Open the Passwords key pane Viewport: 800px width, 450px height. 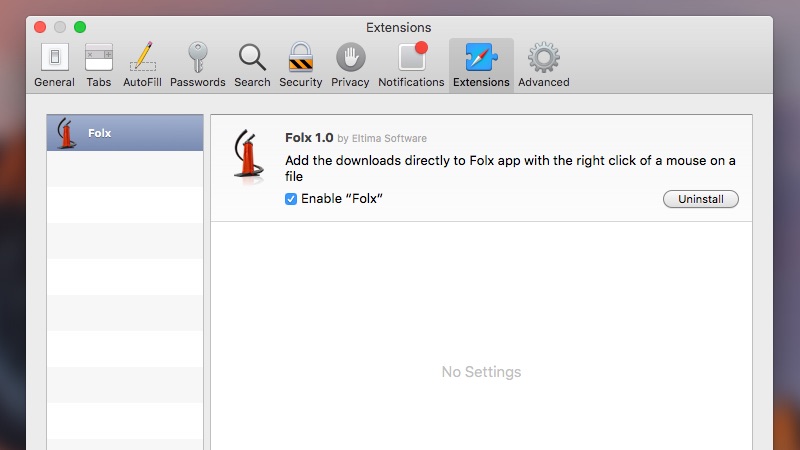click(197, 65)
